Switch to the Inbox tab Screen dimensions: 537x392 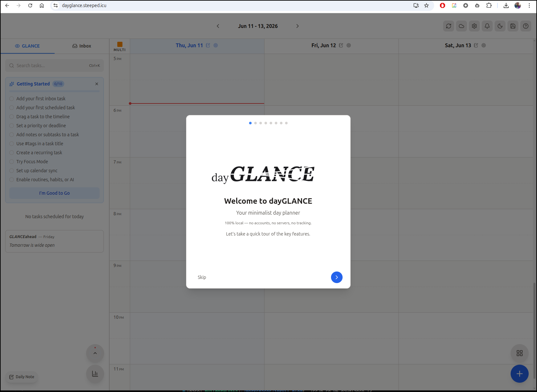coord(82,46)
